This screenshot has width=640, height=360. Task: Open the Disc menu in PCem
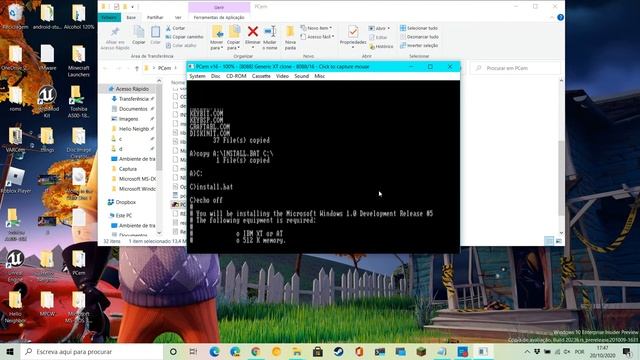[x=216, y=76]
